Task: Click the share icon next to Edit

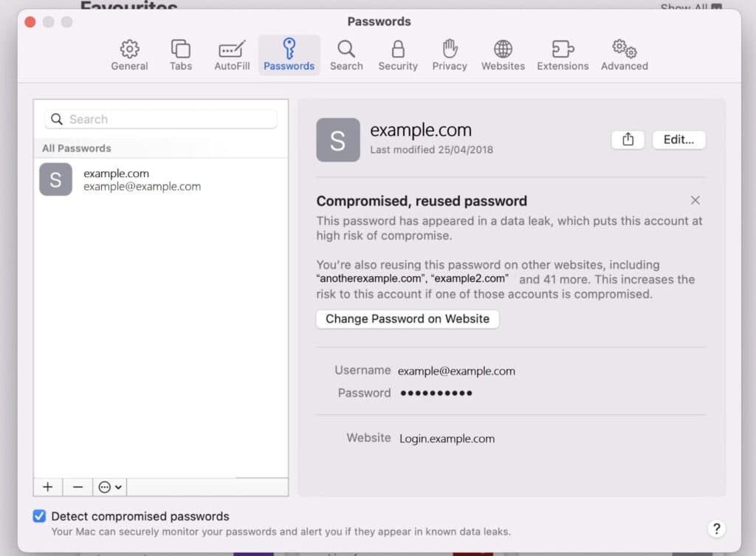Action: [628, 140]
